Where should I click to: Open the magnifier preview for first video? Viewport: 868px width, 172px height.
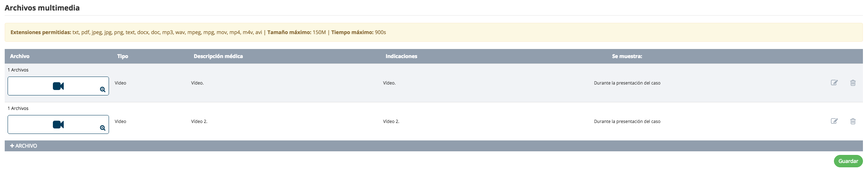point(103,90)
